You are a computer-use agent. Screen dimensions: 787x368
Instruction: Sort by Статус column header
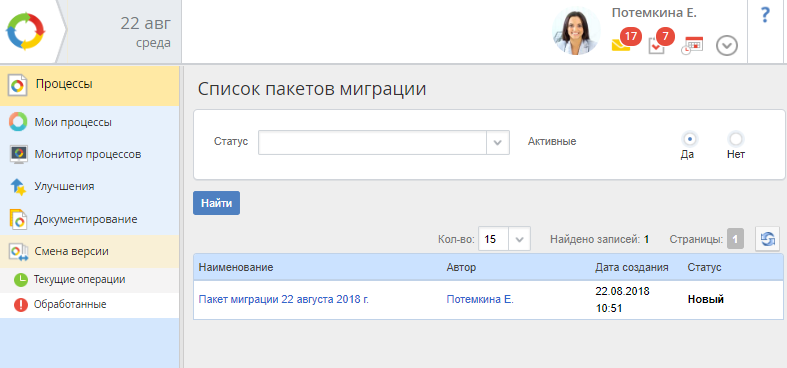click(x=704, y=268)
